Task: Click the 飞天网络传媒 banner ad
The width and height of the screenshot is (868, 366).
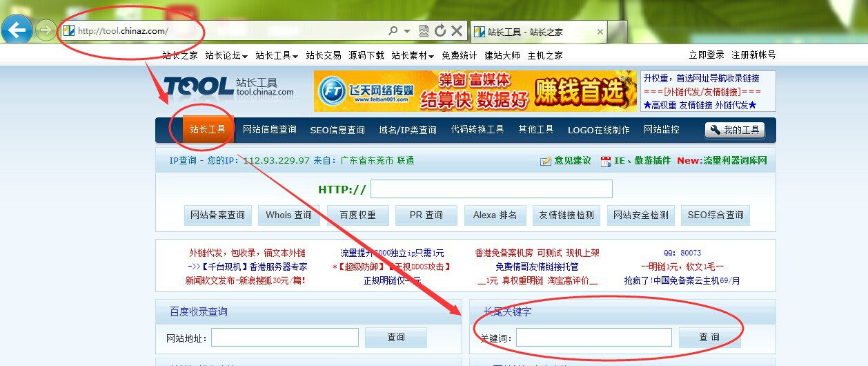Action: pyautogui.click(x=475, y=91)
